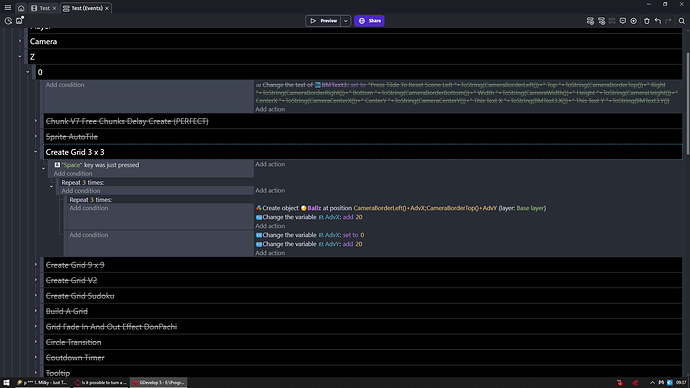
Task: Select the Chunk V7 Free Chunks group title
Action: pyautogui.click(x=127, y=121)
